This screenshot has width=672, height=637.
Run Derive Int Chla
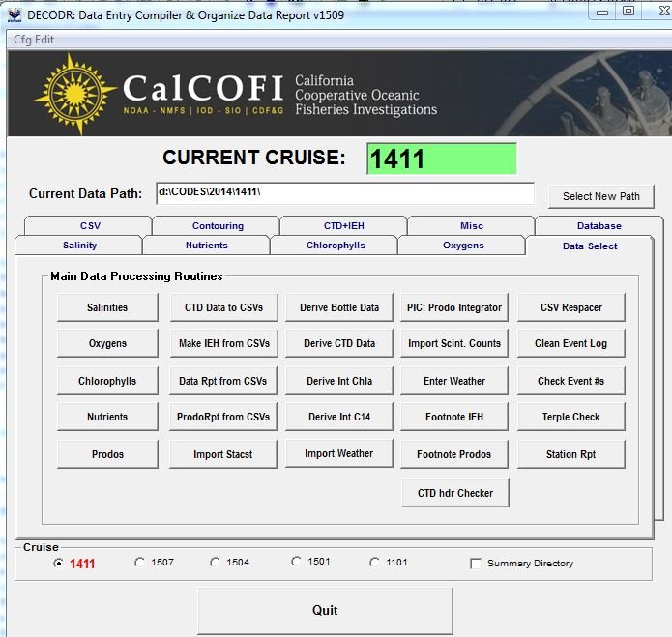(339, 381)
